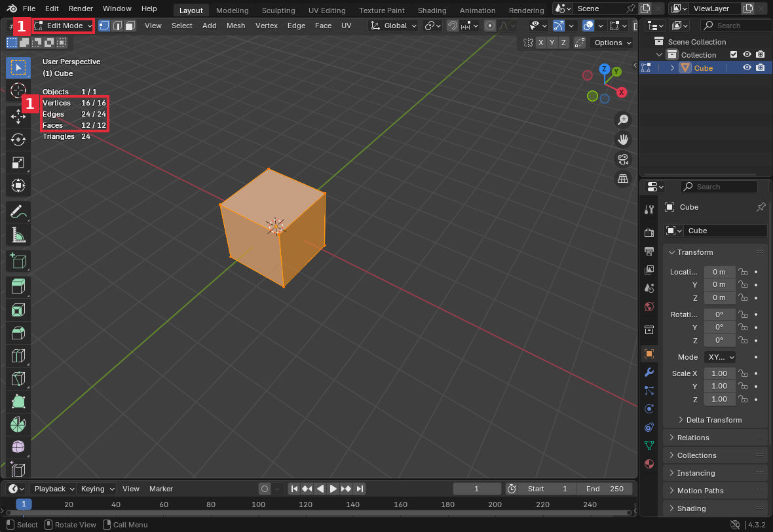Click the Scale X value field
This screenshot has width=773, height=532.
click(720, 373)
